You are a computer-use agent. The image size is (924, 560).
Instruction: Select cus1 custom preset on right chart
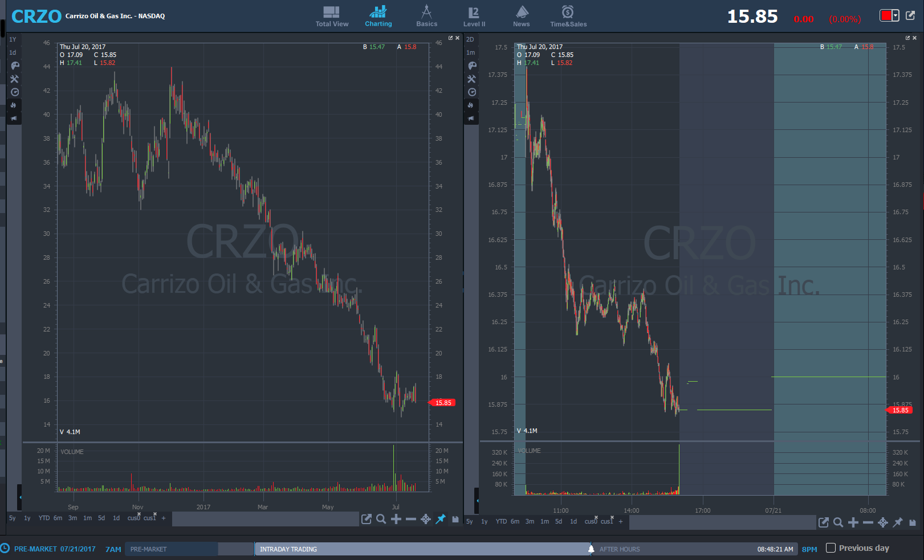[x=606, y=521]
